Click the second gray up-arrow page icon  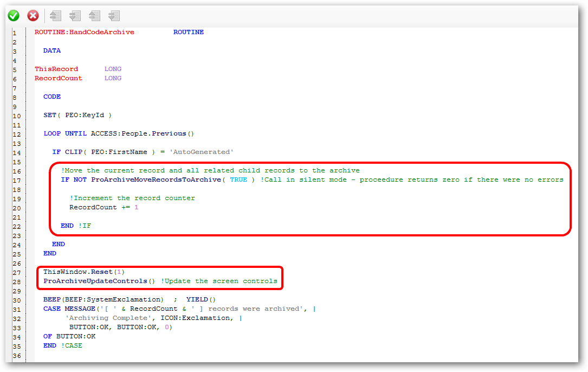click(94, 16)
